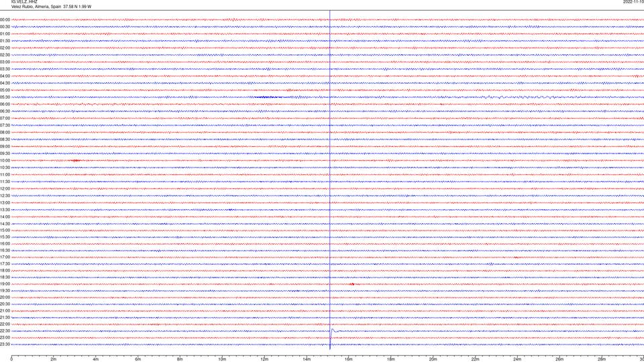
Task: Click the 20:00 time label
Action: 5,298
